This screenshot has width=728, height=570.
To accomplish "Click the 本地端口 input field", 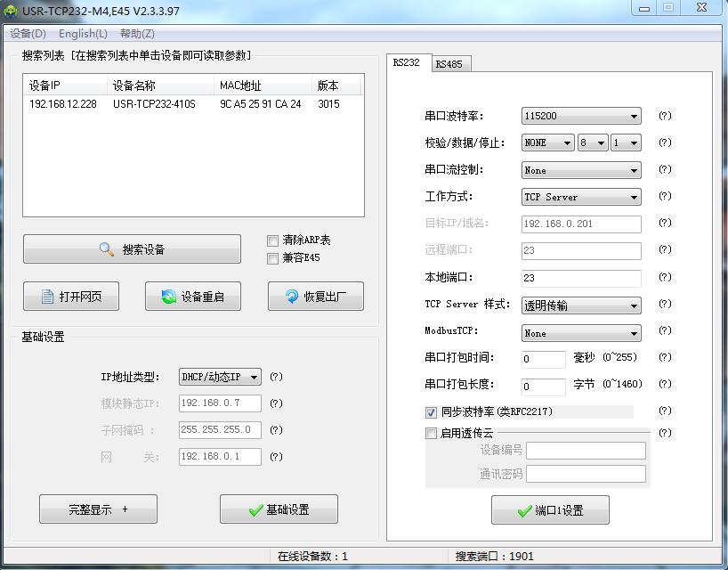I will point(580,278).
